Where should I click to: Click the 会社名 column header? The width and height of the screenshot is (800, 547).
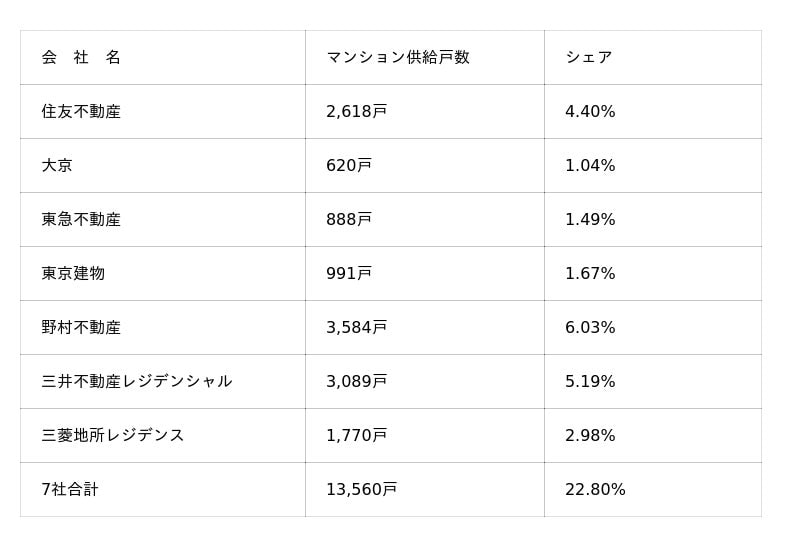[x=81, y=58]
